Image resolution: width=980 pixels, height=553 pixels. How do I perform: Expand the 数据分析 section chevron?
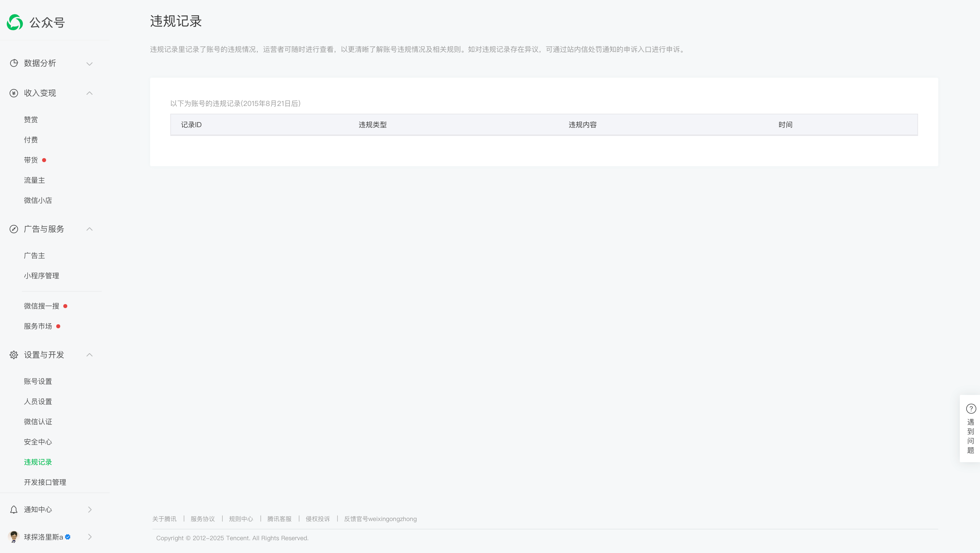click(x=90, y=64)
